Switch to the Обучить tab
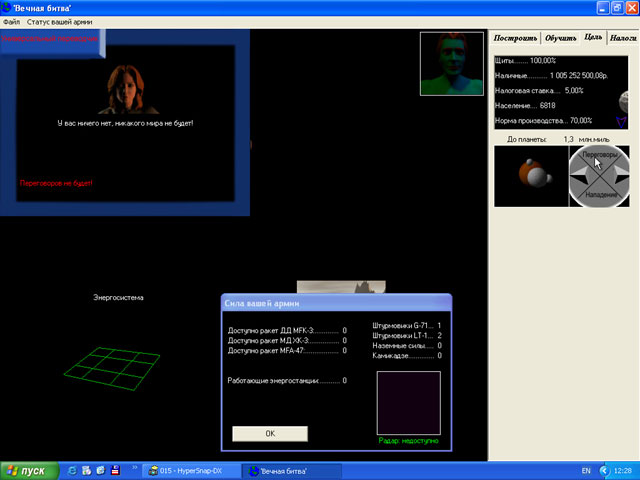 (x=561, y=38)
